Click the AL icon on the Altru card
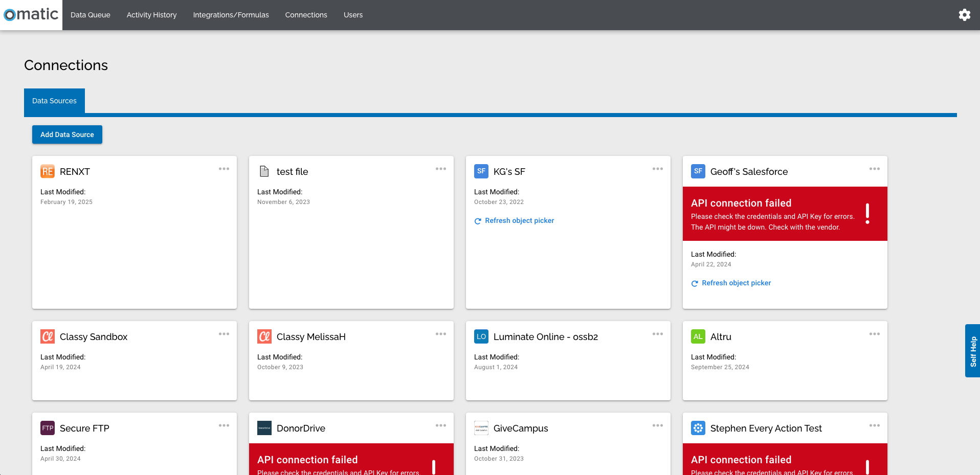The width and height of the screenshot is (980, 475). tap(698, 336)
